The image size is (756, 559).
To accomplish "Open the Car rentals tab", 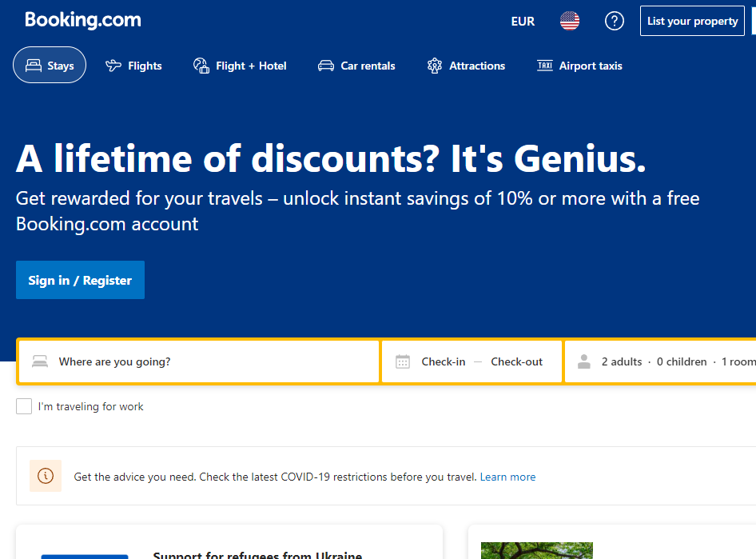I will (x=356, y=66).
